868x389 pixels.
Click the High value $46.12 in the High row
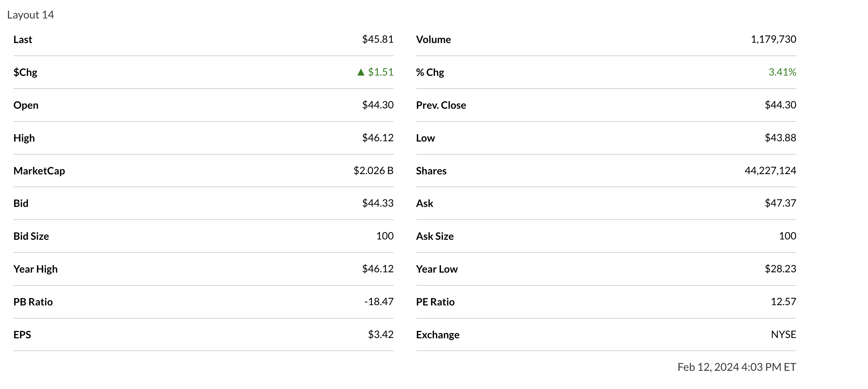point(377,138)
